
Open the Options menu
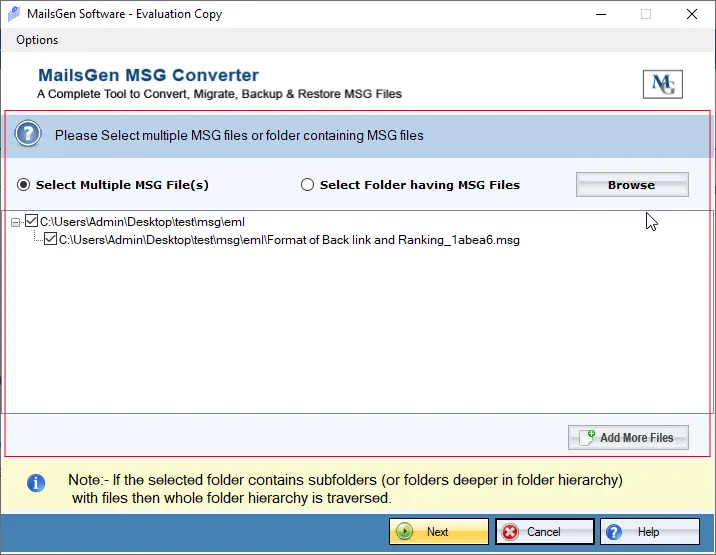tap(37, 40)
